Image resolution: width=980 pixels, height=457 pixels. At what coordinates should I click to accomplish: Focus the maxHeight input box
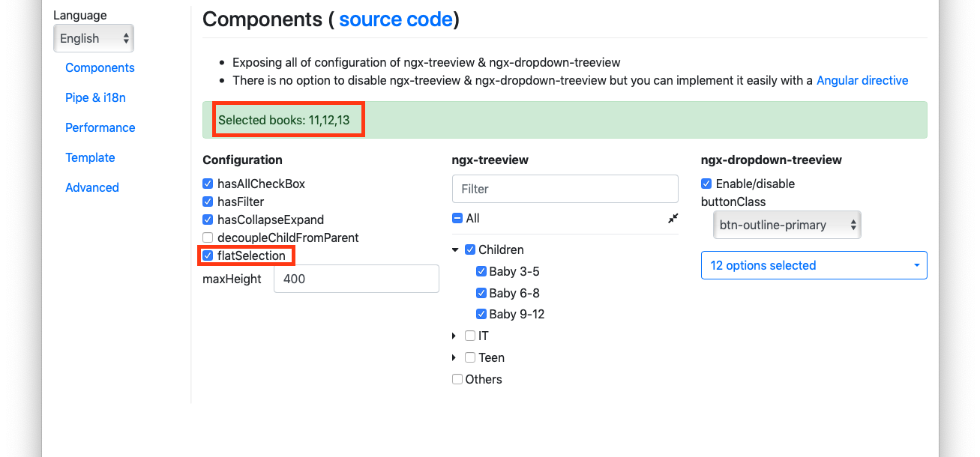click(x=356, y=279)
